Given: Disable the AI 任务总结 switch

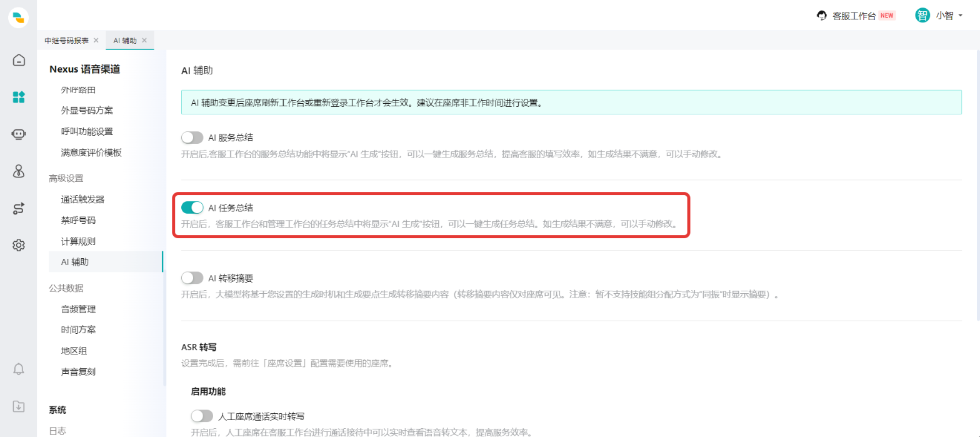Looking at the screenshot, I should pyautogui.click(x=192, y=208).
